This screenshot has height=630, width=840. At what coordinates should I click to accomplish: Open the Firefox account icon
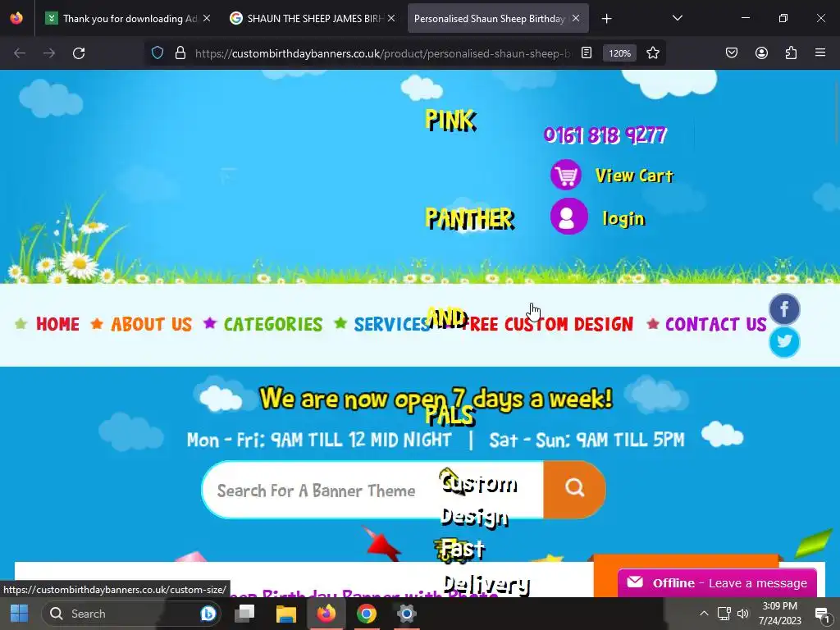click(x=761, y=53)
